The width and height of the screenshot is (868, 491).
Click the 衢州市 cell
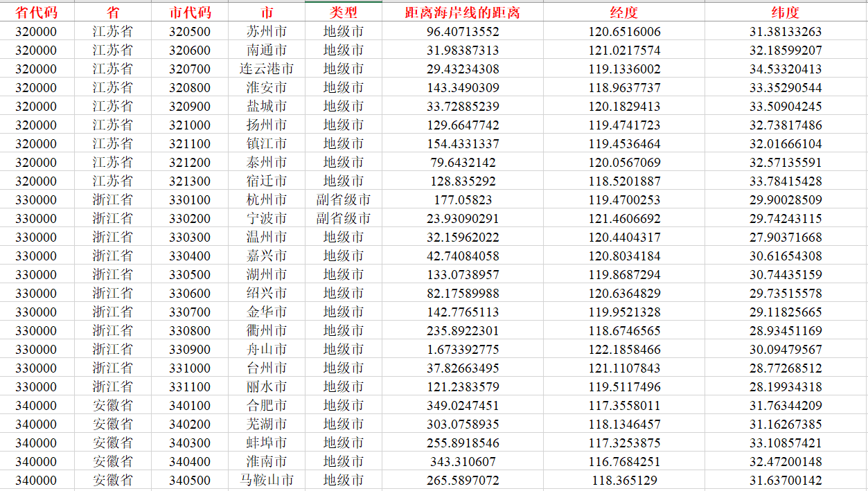tap(267, 330)
